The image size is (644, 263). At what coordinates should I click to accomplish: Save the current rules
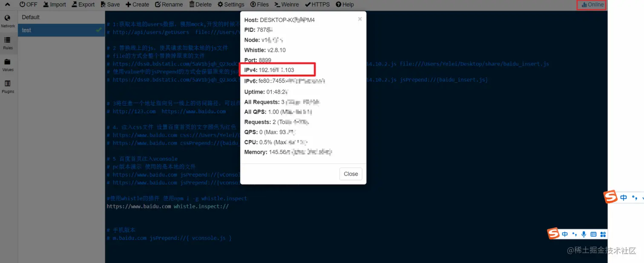pos(110,5)
